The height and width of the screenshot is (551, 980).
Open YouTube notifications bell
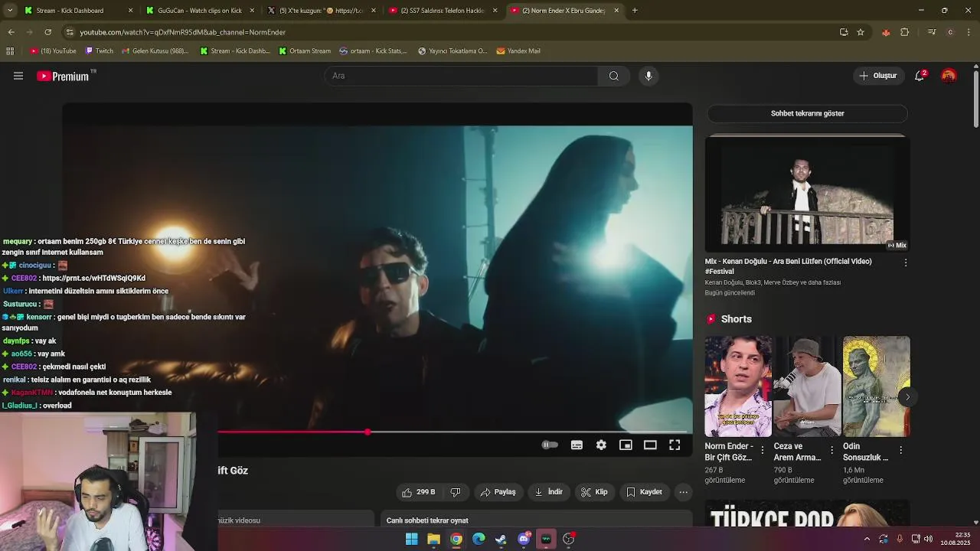tap(920, 76)
